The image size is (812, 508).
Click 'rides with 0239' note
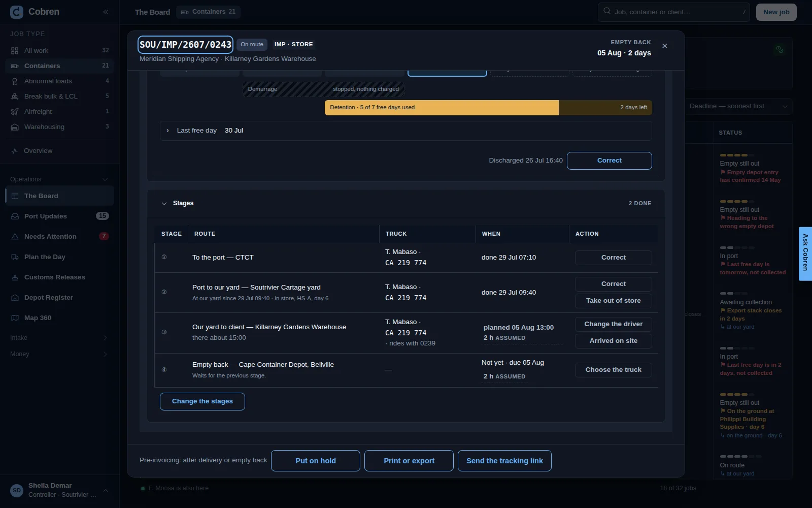[410, 343]
